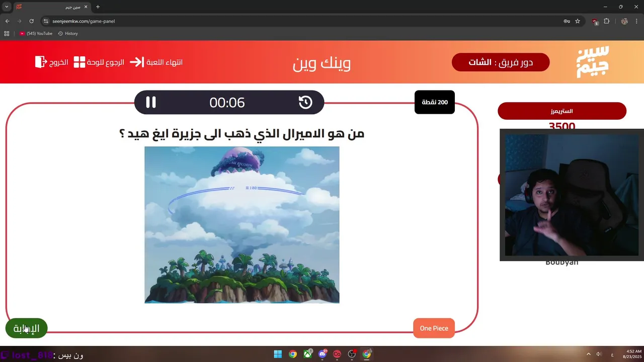Click the board grid icon
This screenshot has width=644, height=362.
tap(79, 62)
